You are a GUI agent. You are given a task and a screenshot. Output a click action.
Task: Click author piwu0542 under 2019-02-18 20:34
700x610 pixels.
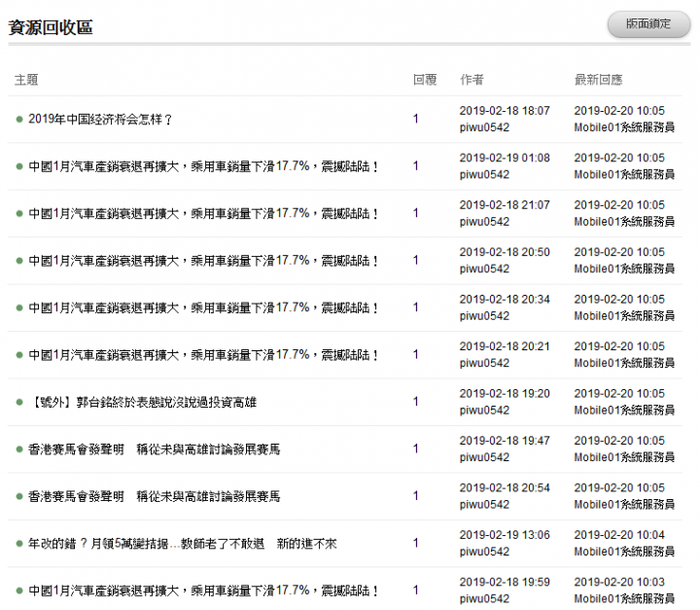click(x=484, y=316)
